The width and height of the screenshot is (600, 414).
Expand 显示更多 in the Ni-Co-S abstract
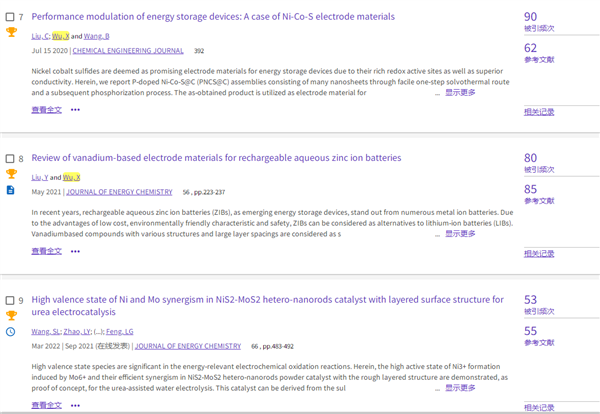460,92
